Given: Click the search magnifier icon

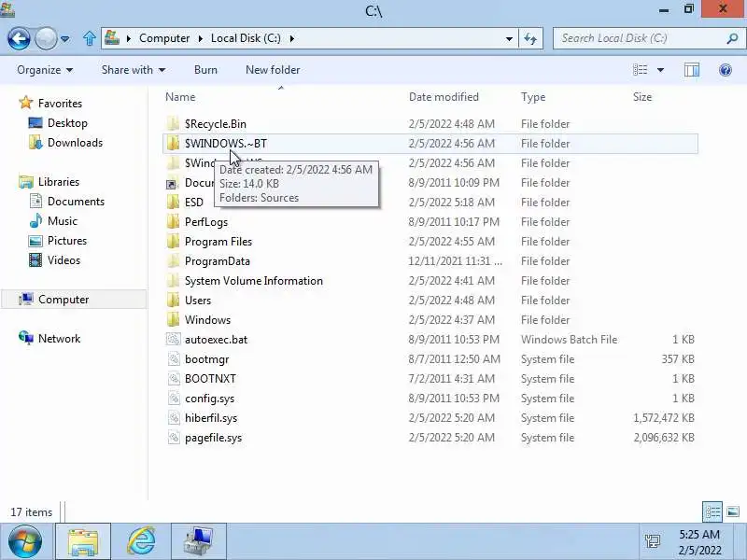Looking at the screenshot, I should (732, 38).
